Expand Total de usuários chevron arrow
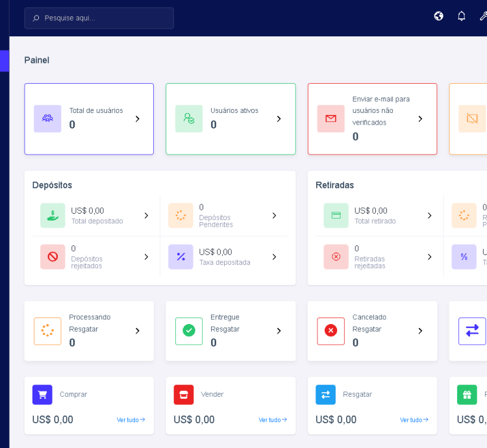 (x=137, y=119)
